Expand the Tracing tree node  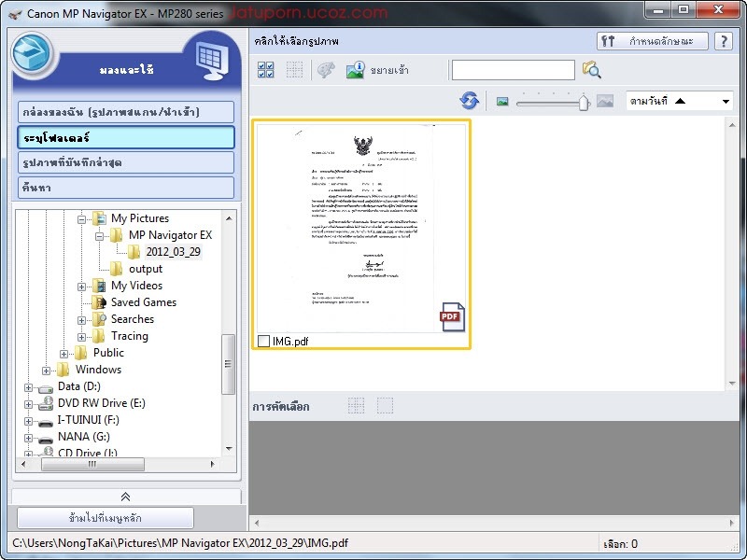point(81,337)
